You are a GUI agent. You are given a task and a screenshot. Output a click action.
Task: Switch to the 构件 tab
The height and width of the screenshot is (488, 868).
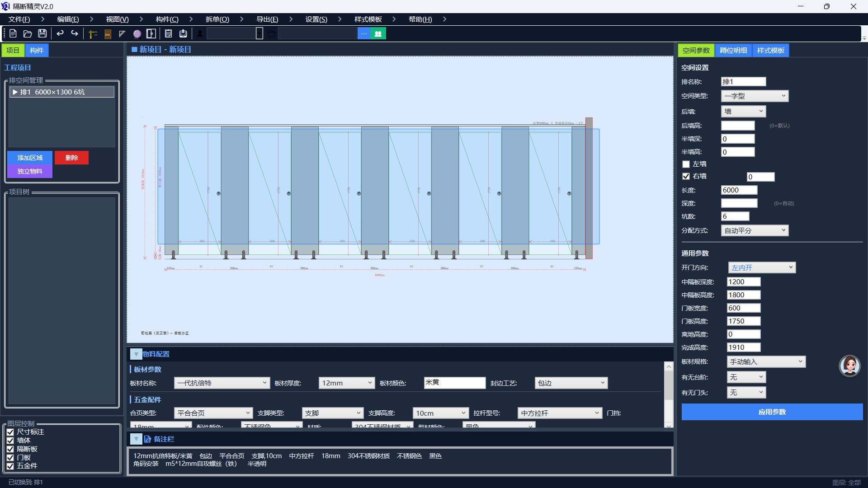coord(37,50)
